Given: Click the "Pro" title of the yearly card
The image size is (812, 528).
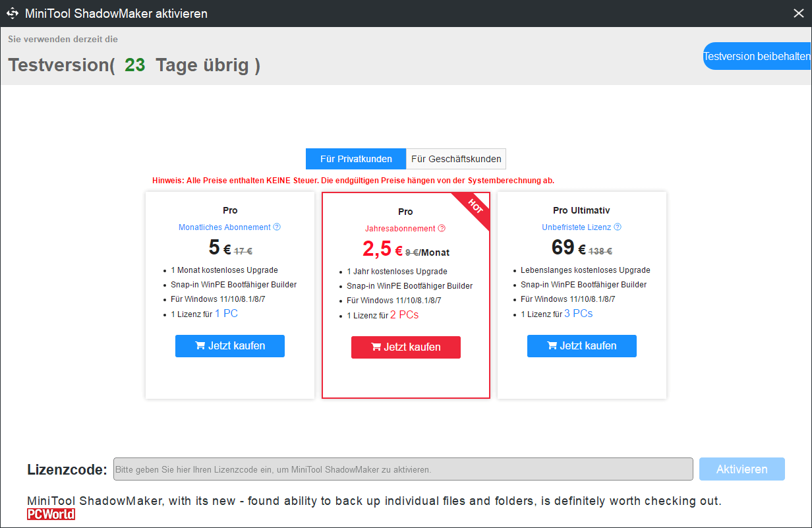Looking at the screenshot, I should coord(405,212).
